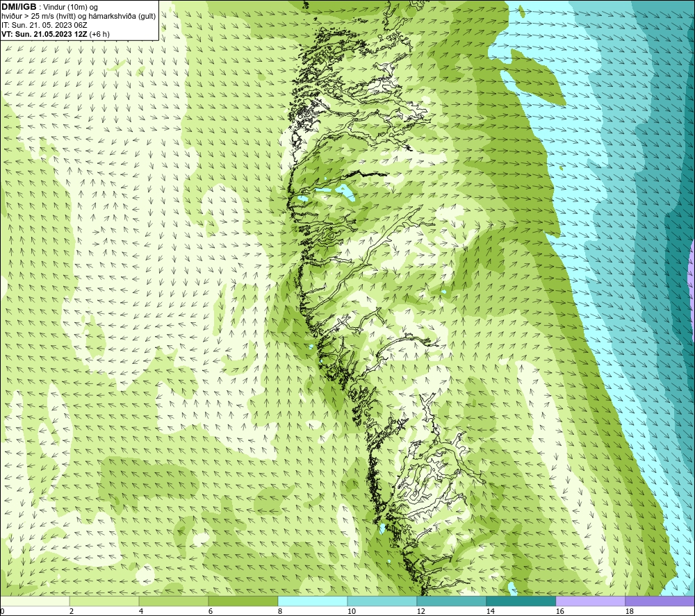Click the '14' label on the color scale

tap(490, 612)
